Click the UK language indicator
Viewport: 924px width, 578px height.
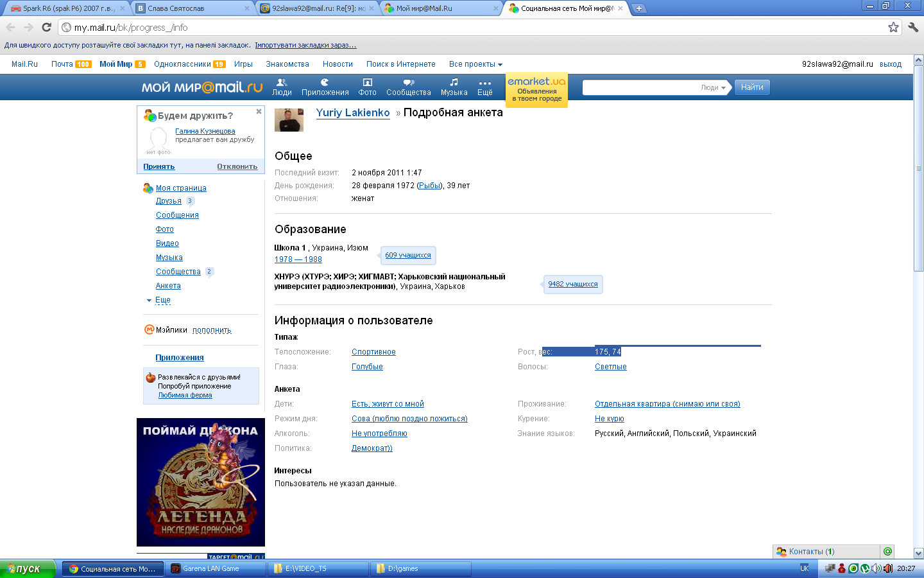[804, 568]
